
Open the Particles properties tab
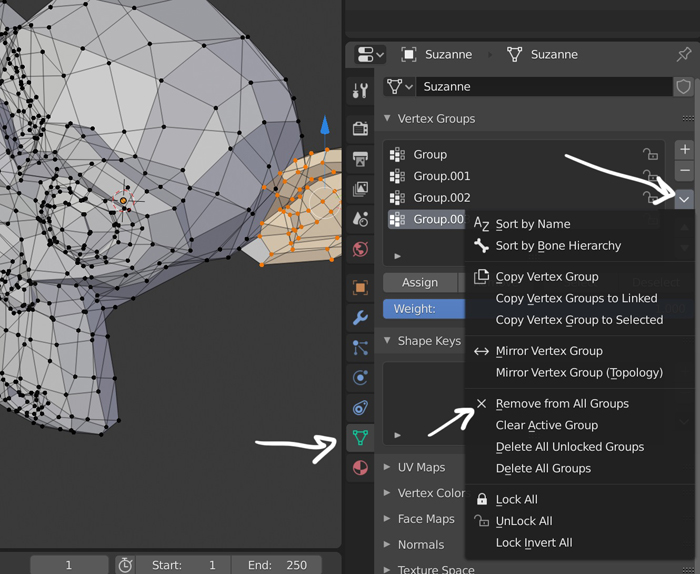click(360, 348)
